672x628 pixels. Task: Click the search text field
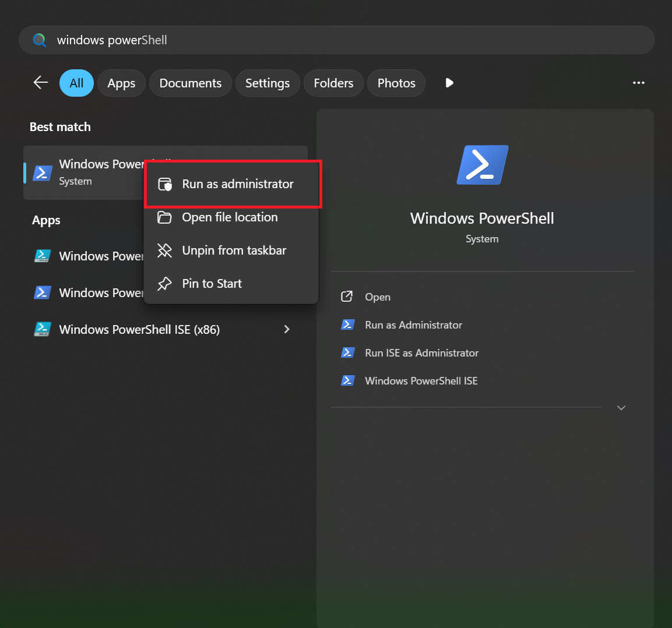[350, 40]
